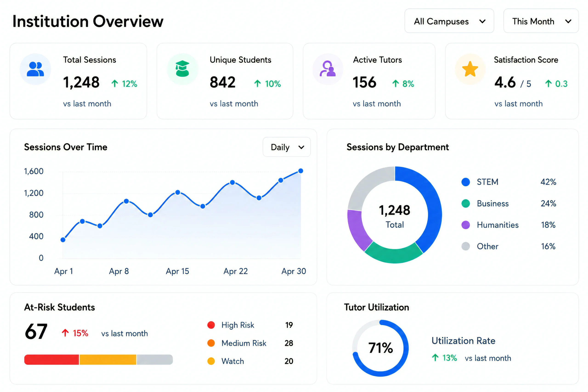Click the Total Sessions people icon
Image resolution: width=588 pixels, height=392 pixels.
[35, 69]
